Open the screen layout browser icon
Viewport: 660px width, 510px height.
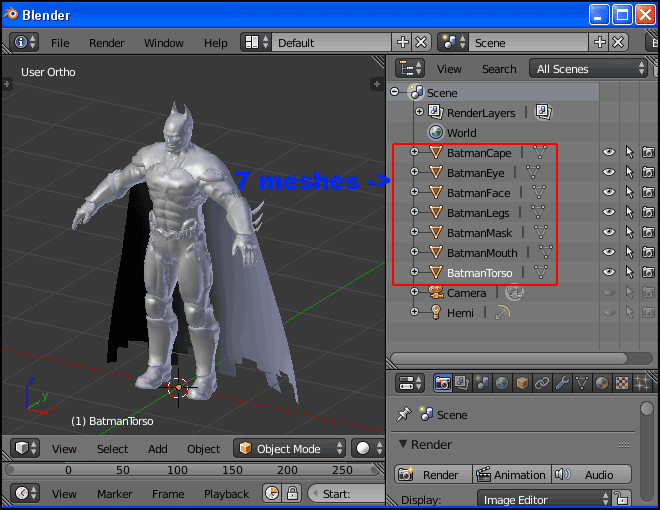pyautogui.click(x=256, y=42)
